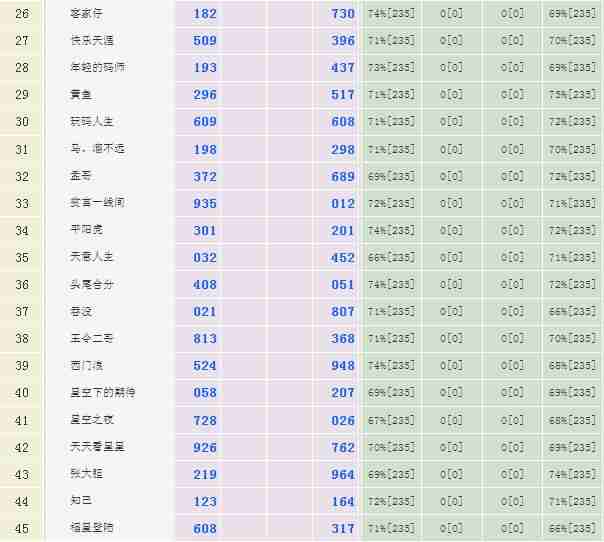
Task: Click the blue number 813 in row 38
Action: pos(204,338)
